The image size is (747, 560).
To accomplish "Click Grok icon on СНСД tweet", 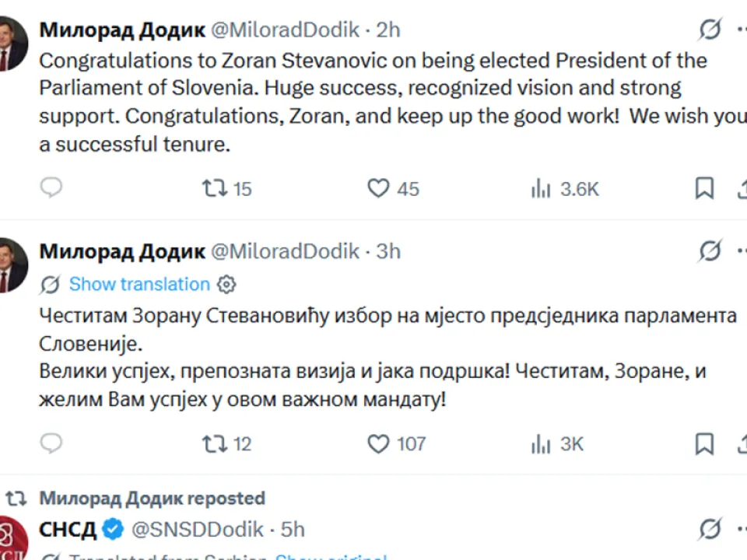I will point(710,530).
